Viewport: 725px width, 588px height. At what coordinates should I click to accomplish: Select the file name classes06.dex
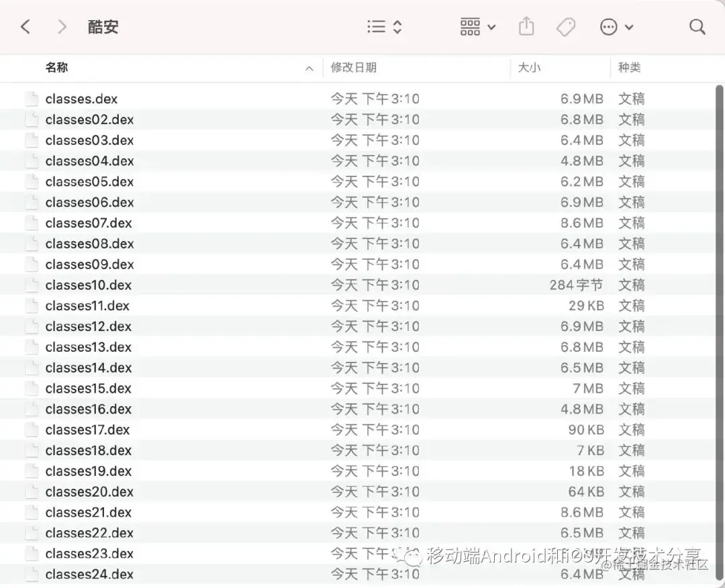click(90, 203)
